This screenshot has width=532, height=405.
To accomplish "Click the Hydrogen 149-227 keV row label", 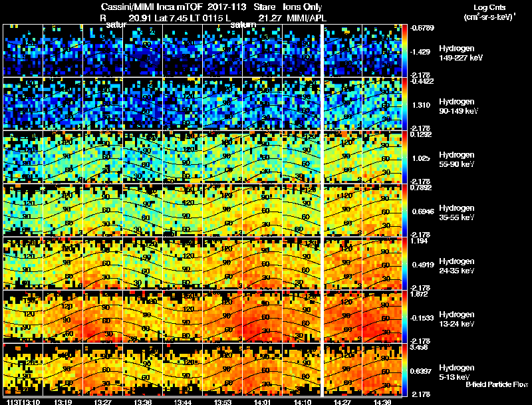I will (x=460, y=53).
